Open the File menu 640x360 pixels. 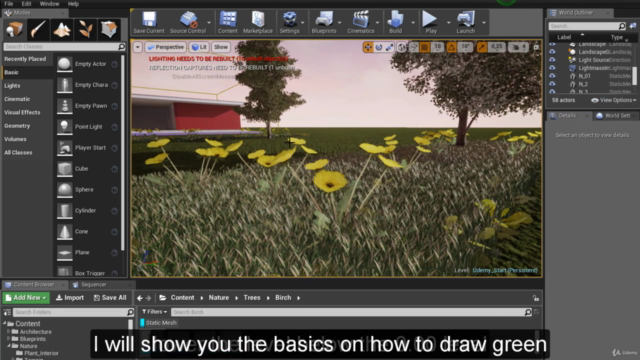pyautogui.click(x=9, y=4)
